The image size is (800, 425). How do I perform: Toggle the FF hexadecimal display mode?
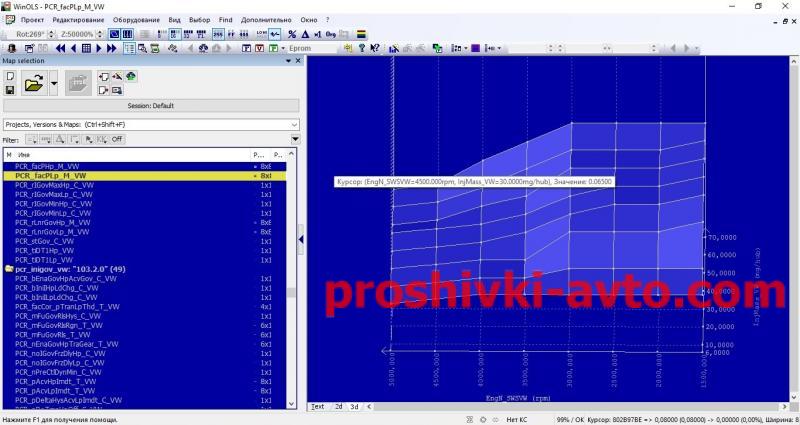click(x=231, y=34)
